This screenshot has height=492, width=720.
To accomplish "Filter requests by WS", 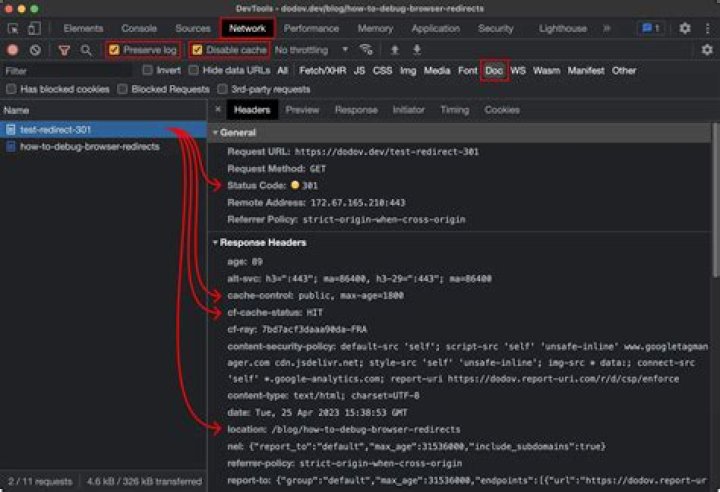I will tap(518, 71).
